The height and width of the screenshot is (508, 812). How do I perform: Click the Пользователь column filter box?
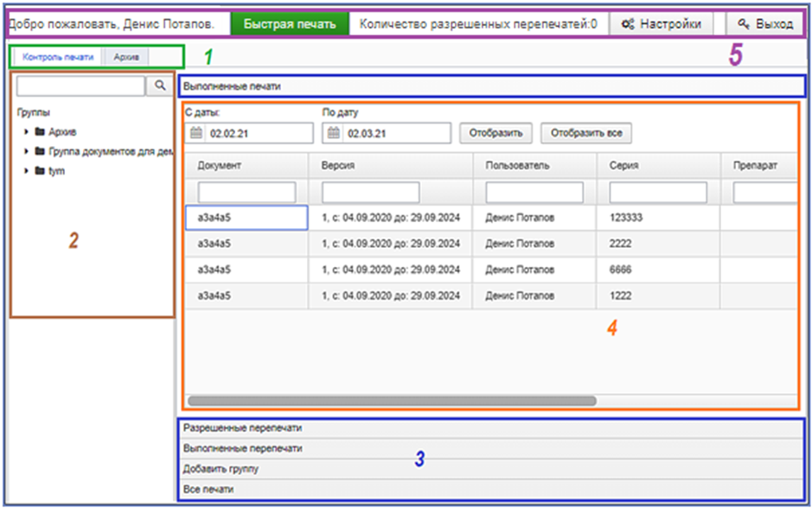pyautogui.click(x=534, y=193)
